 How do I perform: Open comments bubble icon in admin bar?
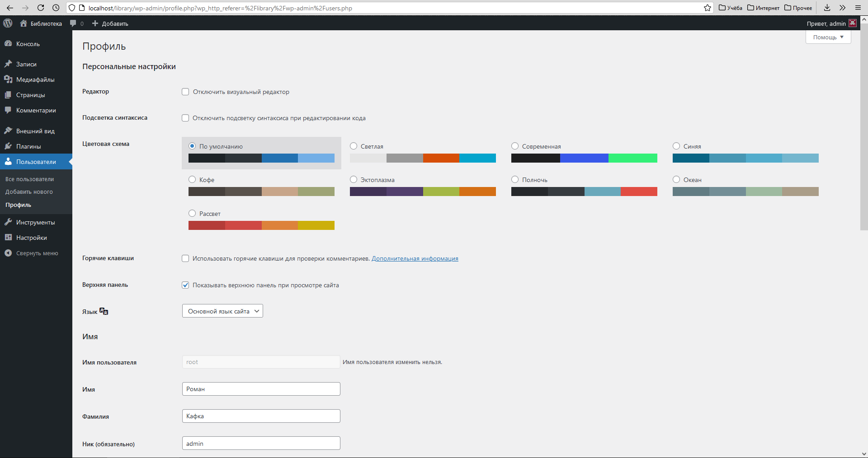click(x=73, y=23)
